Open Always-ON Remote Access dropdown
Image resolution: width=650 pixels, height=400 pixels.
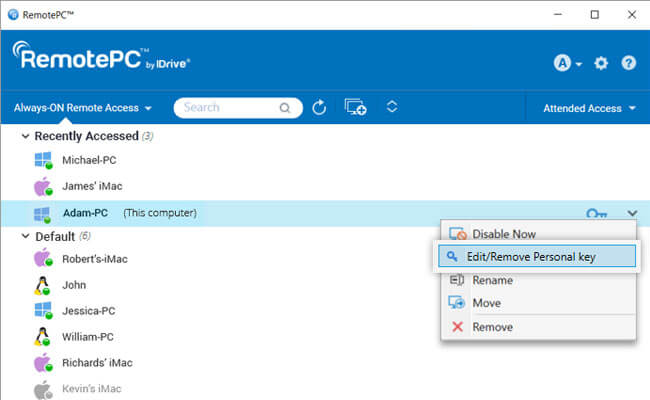[x=82, y=108]
